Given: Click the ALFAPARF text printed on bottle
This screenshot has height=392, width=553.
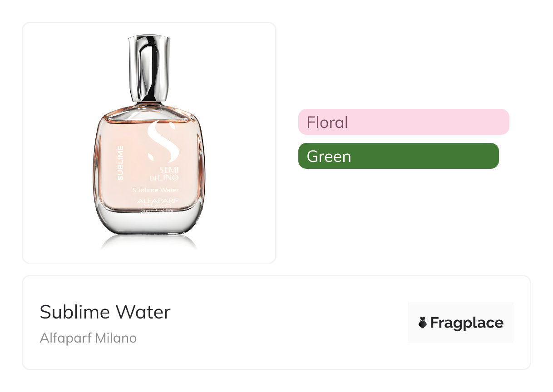Looking at the screenshot, I should click(x=155, y=201).
